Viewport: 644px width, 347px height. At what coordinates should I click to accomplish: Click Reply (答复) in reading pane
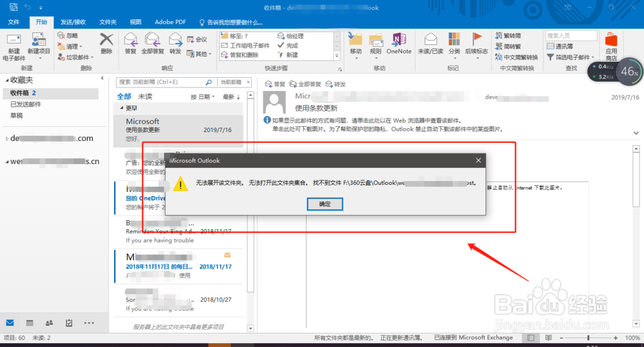275,84
